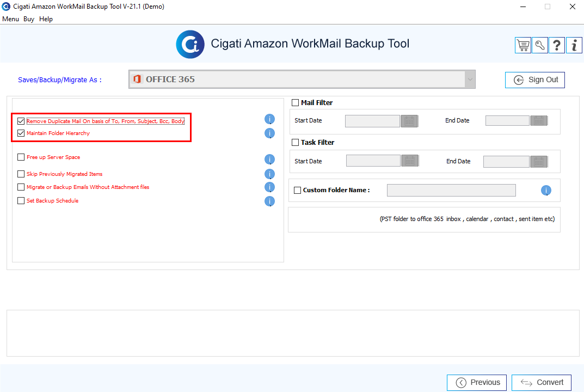Click the Task Filter Start Date field
This screenshot has width=584, height=392.
tap(373, 161)
